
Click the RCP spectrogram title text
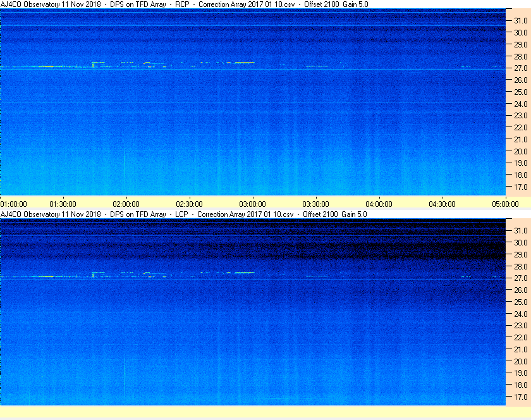(x=184, y=4)
